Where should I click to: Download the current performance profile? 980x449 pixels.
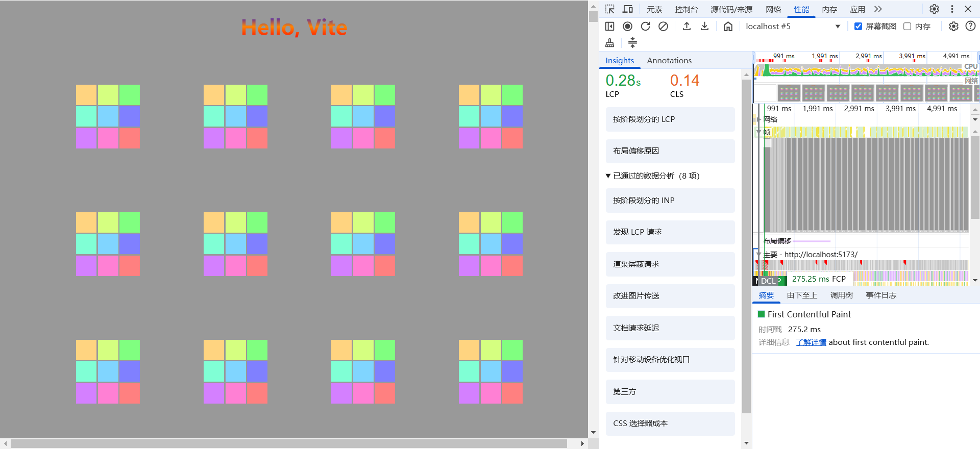[x=704, y=26]
